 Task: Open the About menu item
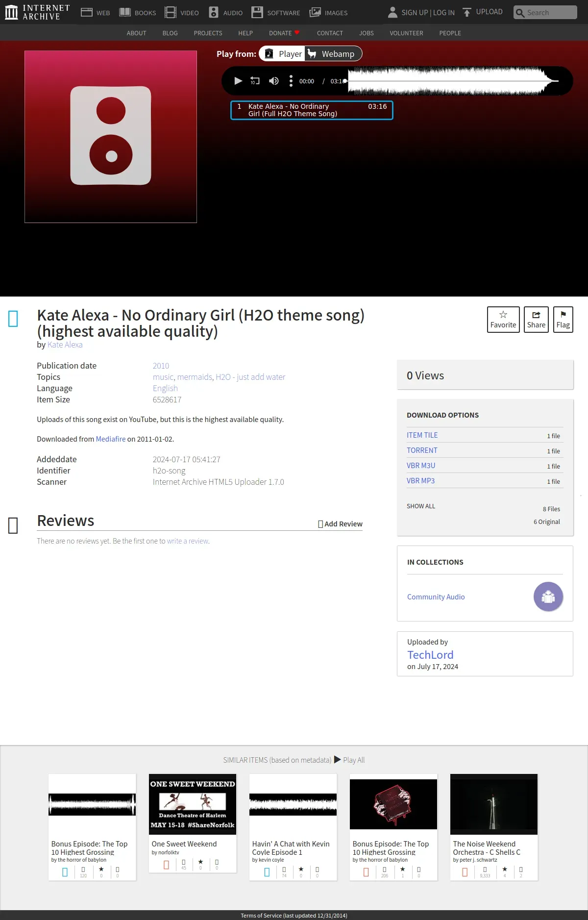click(136, 33)
